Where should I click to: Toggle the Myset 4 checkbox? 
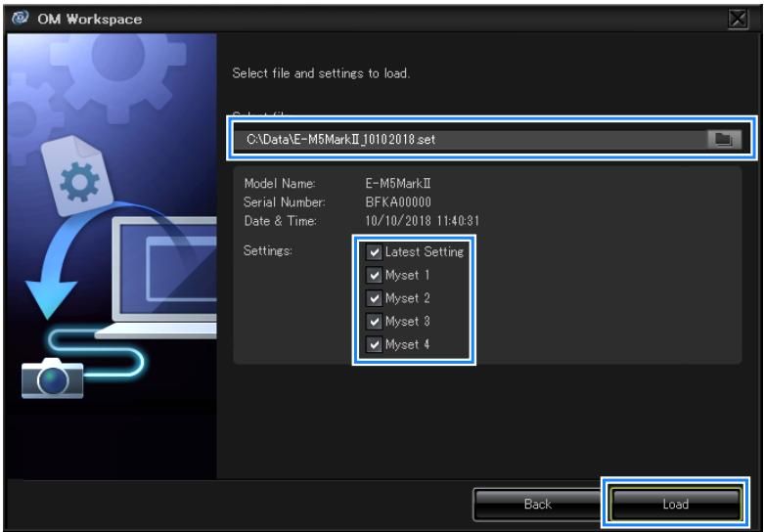click(374, 345)
